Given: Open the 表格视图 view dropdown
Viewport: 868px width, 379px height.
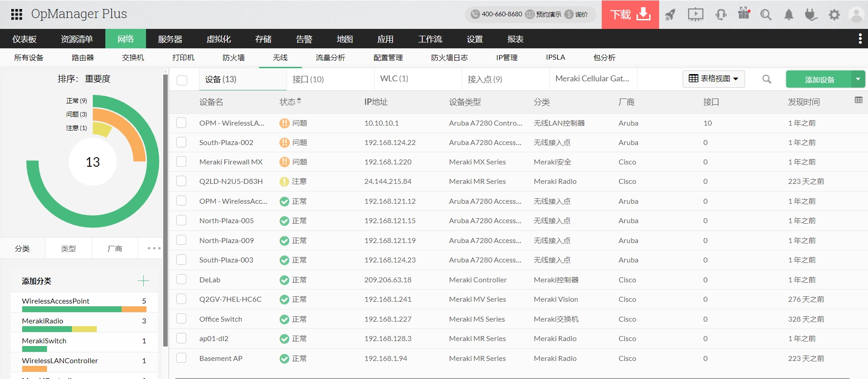Looking at the screenshot, I should click(x=713, y=79).
